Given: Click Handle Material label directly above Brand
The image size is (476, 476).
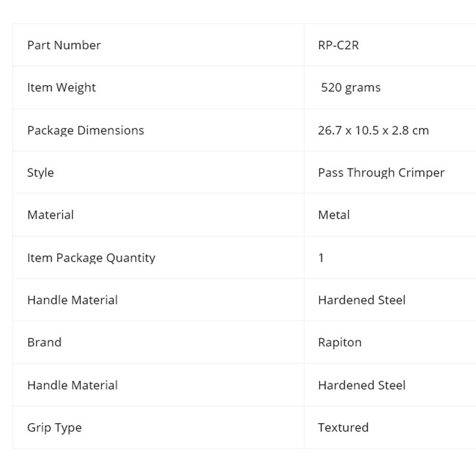Looking at the screenshot, I should point(72,300).
